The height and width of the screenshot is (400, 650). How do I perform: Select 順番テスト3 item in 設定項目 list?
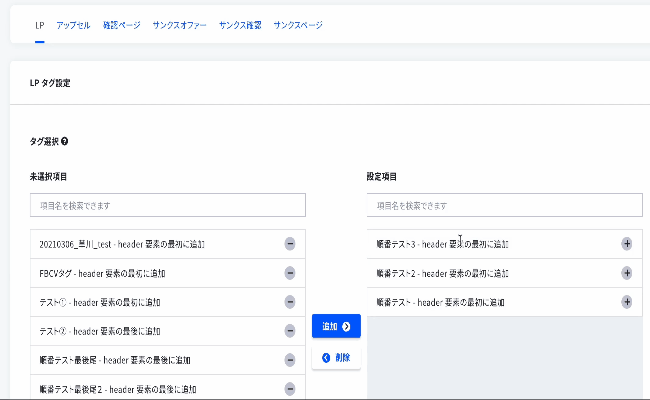tap(450, 244)
